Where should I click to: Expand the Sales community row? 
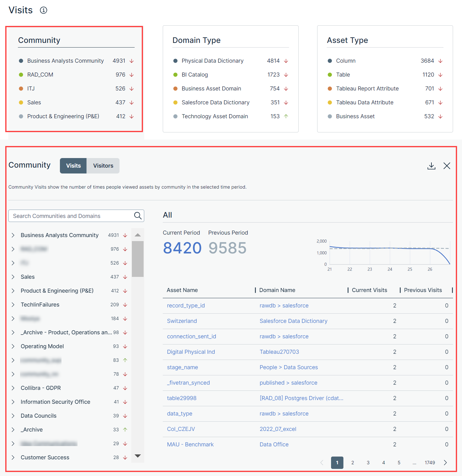[13, 277]
